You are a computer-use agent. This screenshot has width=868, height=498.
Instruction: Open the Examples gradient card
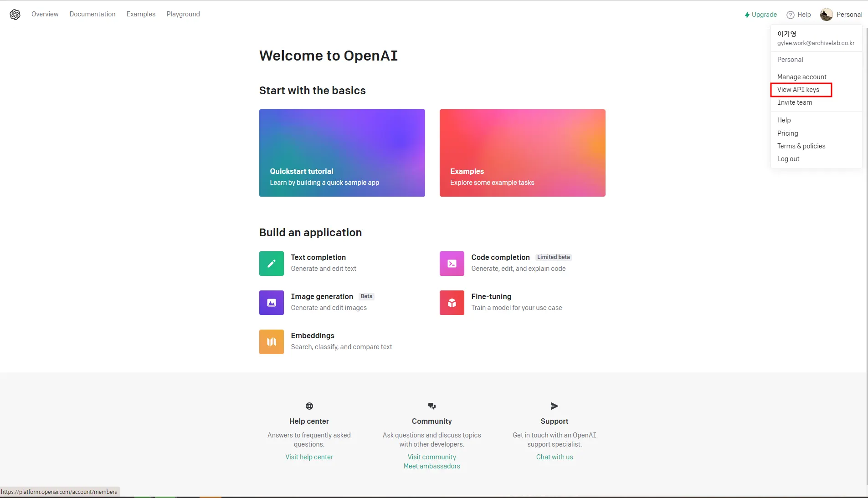coord(523,153)
